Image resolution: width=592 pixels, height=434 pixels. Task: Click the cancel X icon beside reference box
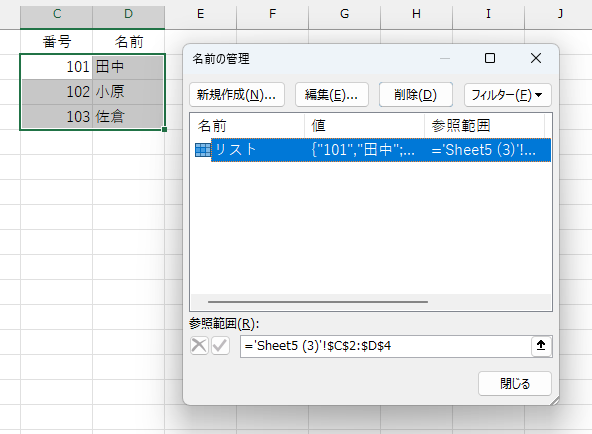tap(199, 345)
